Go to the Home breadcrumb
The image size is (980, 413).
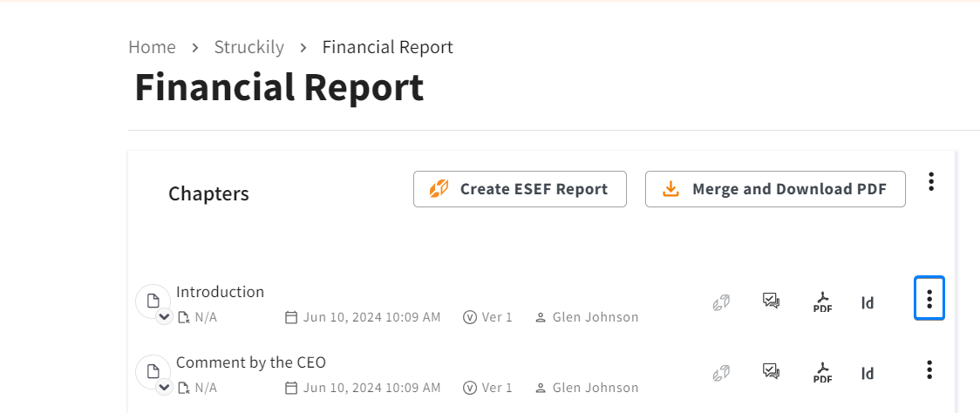152,47
